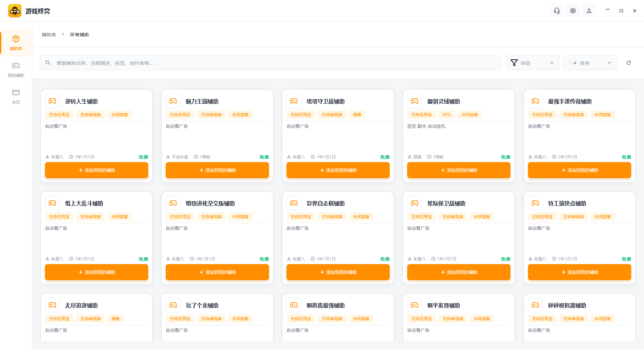Add 纸上大乱斗辅助 to my assistants
Image resolution: width=644 pixels, height=349 pixels.
[x=97, y=272]
